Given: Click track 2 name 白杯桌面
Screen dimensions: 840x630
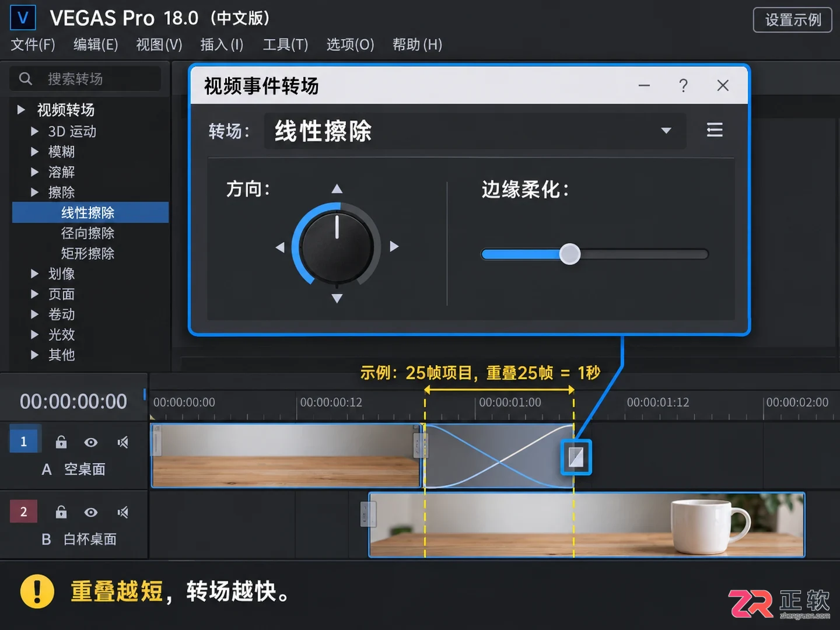Looking at the screenshot, I should point(90,539).
